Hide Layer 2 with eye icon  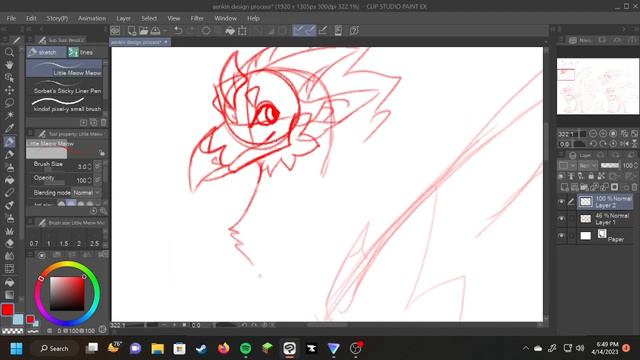(x=562, y=202)
